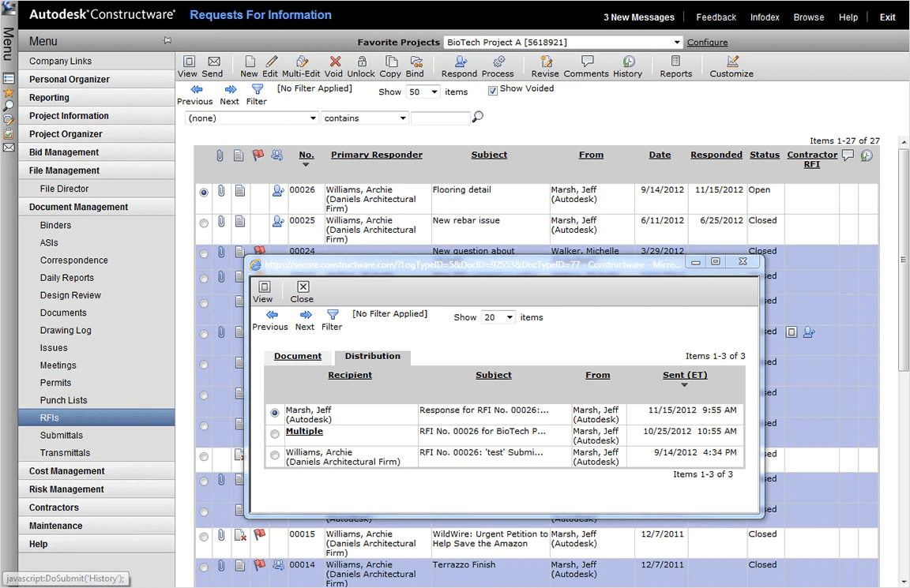
Task: Click Next arrow in popup window
Action: click(x=306, y=315)
